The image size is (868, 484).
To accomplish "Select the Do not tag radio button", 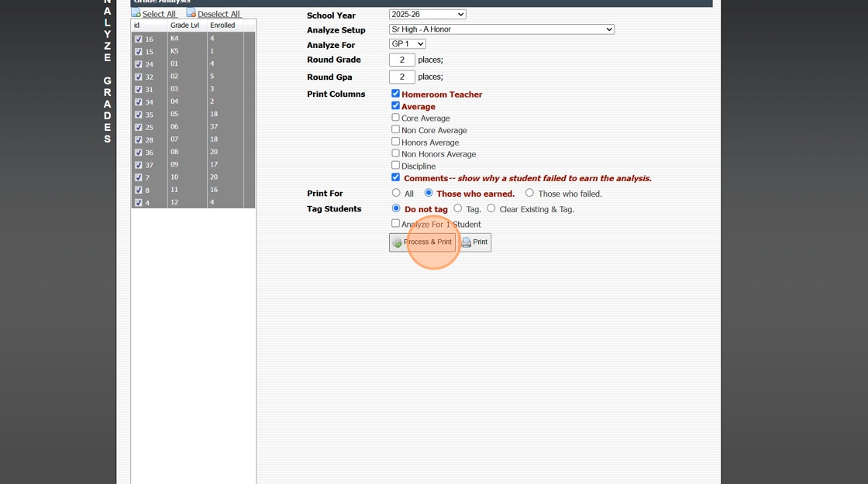I will (396, 208).
